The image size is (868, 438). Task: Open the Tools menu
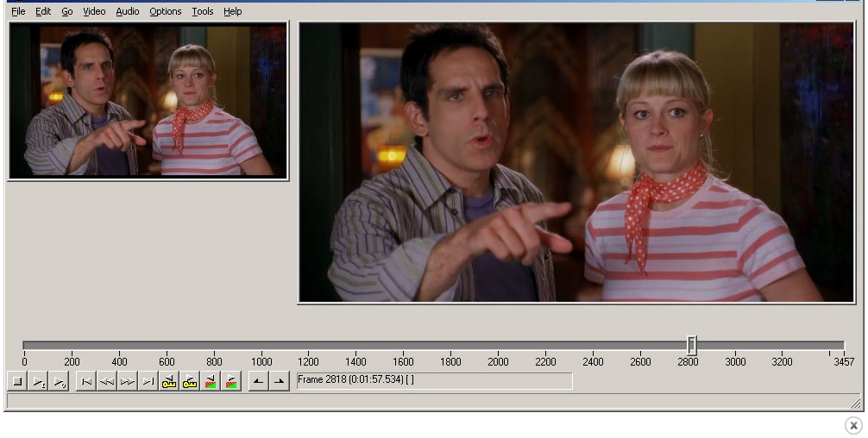(203, 11)
